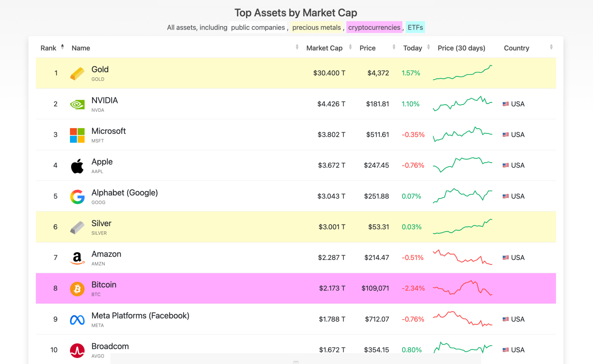Sort table by Country column
The height and width of the screenshot is (364, 593).
point(517,48)
